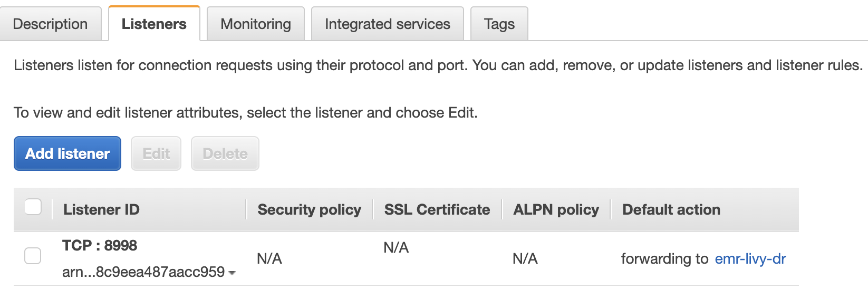This screenshot has height=289, width=868.
Task: Click the Default action column header
Action: 671,209
